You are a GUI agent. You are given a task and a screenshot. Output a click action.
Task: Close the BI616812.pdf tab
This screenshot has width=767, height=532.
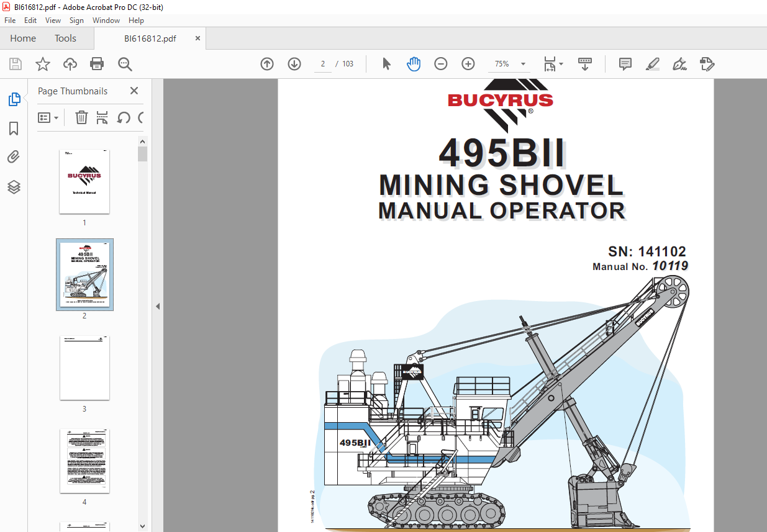[x=197, y=38]
